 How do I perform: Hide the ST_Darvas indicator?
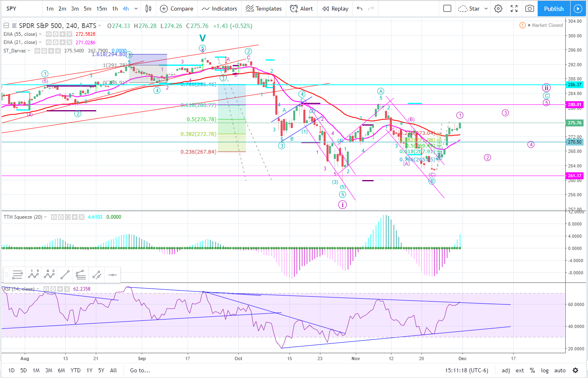(x=37, y=51)
